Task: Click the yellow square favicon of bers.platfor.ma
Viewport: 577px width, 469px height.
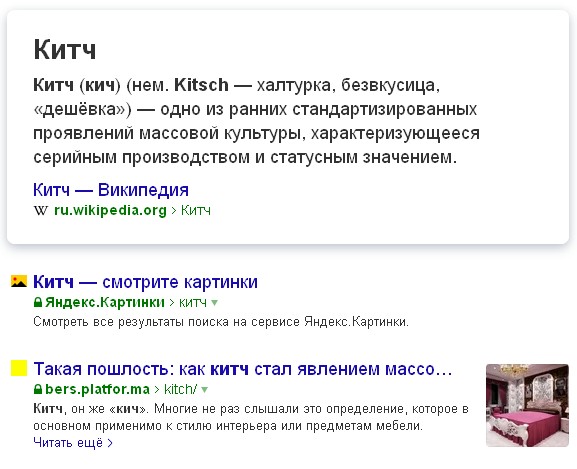Action: pyautogui.click(x=19, y=368)
